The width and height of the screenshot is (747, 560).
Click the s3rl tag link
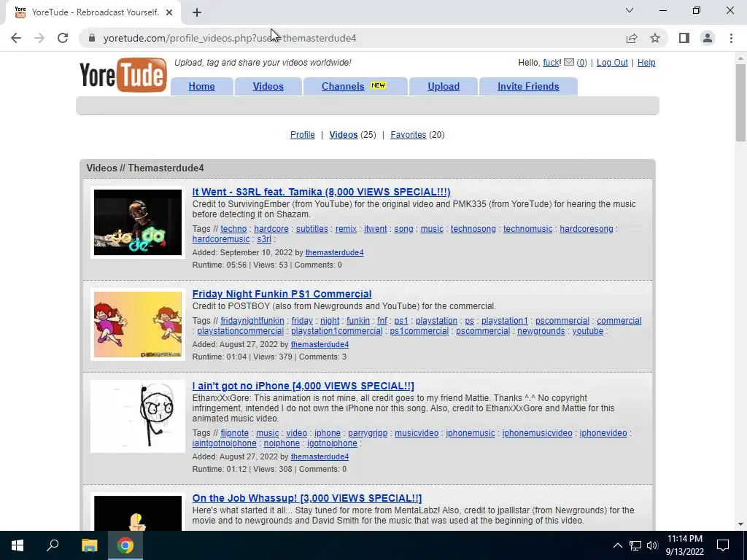coord(264,239)
